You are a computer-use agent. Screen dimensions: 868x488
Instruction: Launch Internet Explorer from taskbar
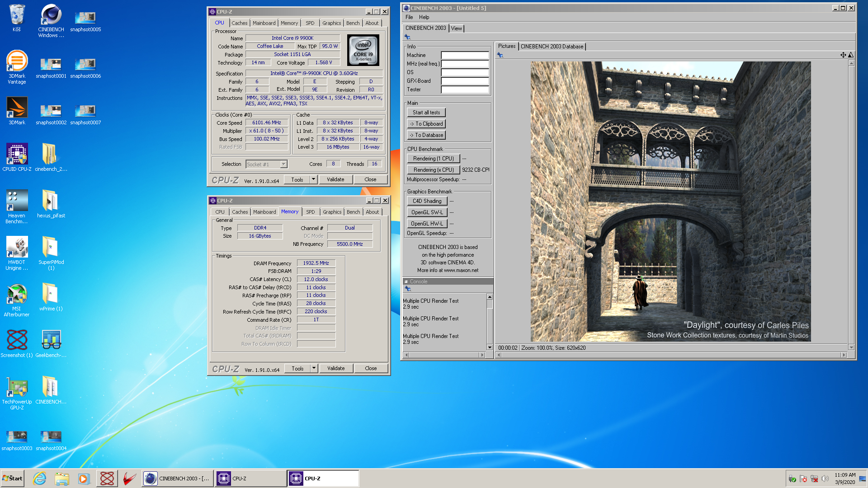click(x=39, y=479)
